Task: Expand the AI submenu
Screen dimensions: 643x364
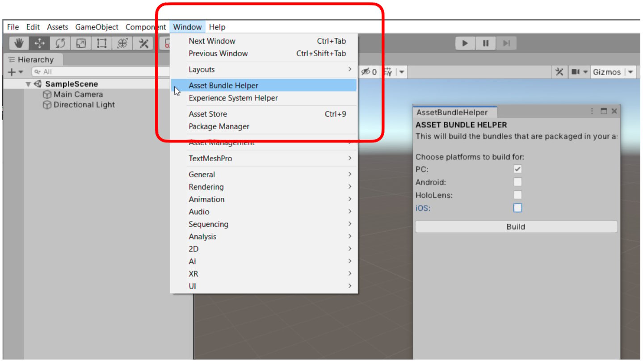Action: [264, 261]
